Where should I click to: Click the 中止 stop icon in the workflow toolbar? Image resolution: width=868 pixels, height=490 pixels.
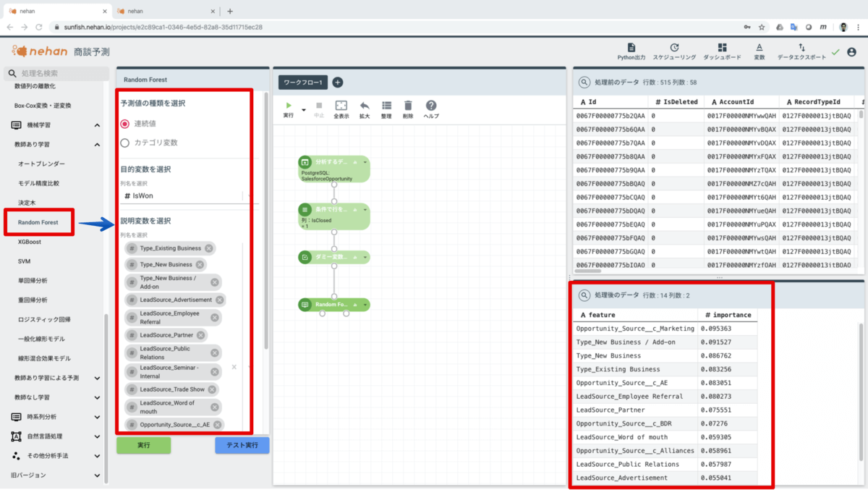(x=319, y=105)
